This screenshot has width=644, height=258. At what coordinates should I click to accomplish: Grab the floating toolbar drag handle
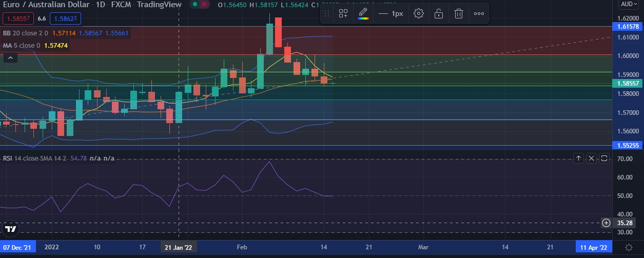point(327,14)
